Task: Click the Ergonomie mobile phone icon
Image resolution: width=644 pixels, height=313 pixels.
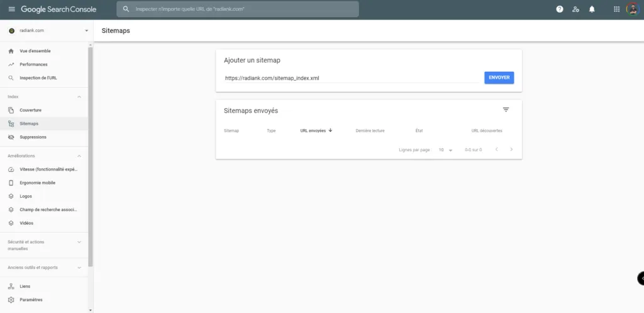Action: pos(11,183)
